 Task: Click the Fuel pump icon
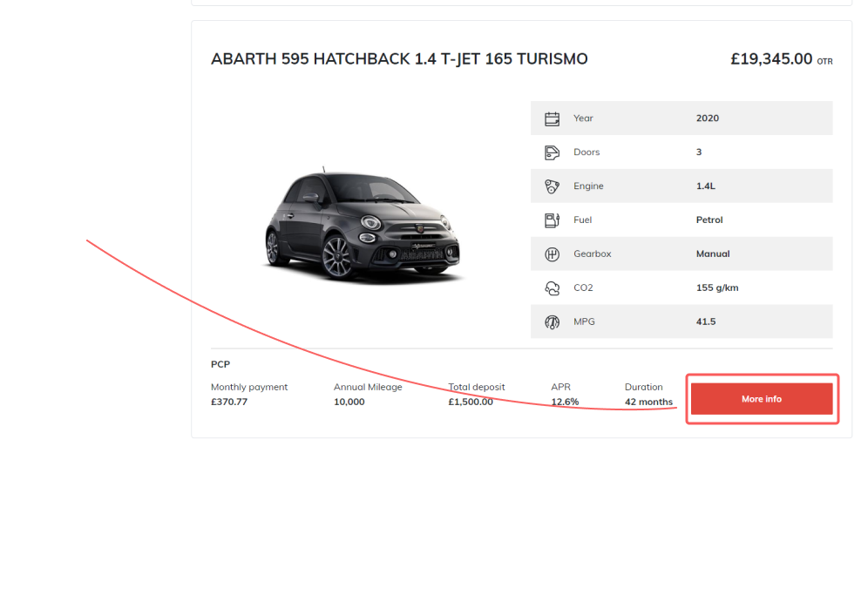click(552, 220)
